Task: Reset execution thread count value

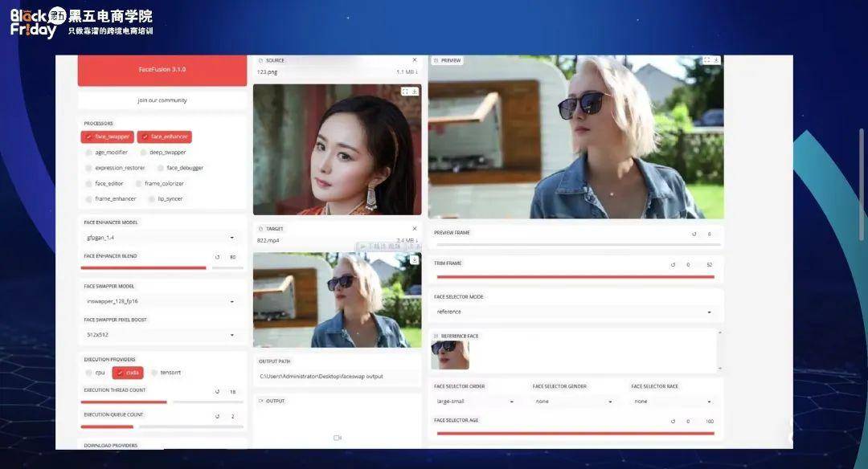Action: tap(218, 391)
